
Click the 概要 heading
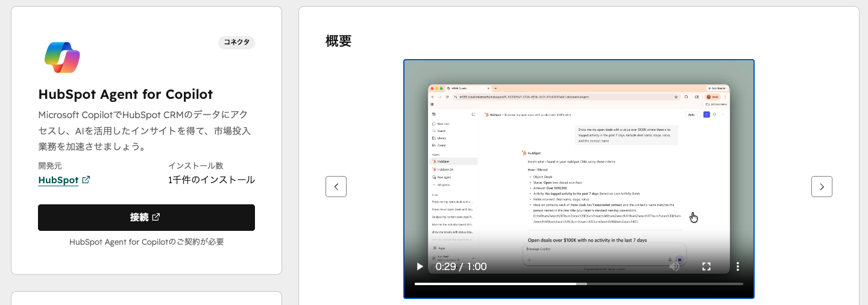339,41
